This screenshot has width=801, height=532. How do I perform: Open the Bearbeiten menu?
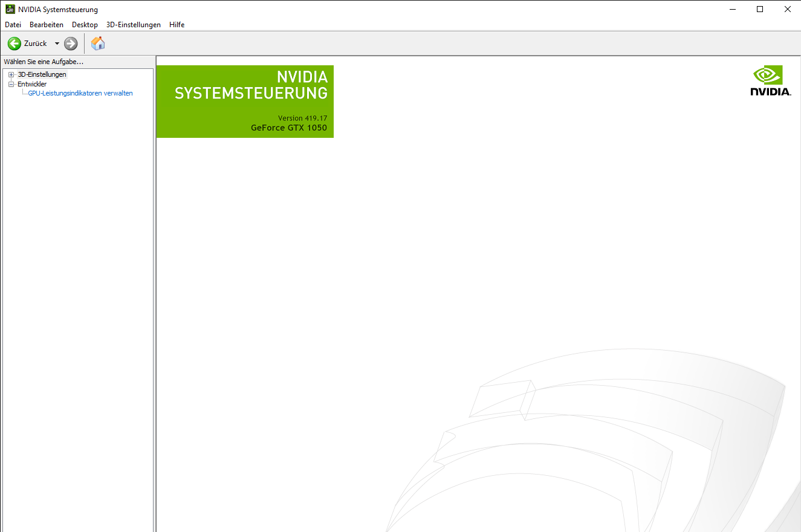pos(47,25)
